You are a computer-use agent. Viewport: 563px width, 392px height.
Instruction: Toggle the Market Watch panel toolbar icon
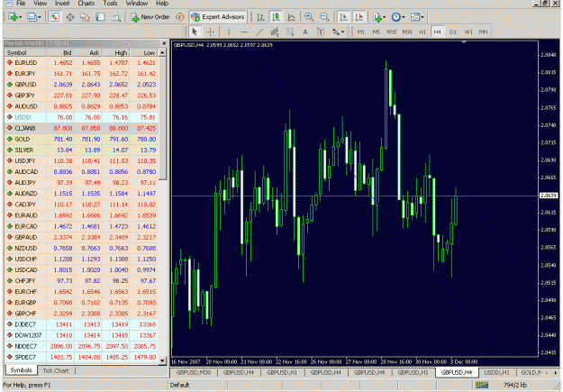click(54, 17)
